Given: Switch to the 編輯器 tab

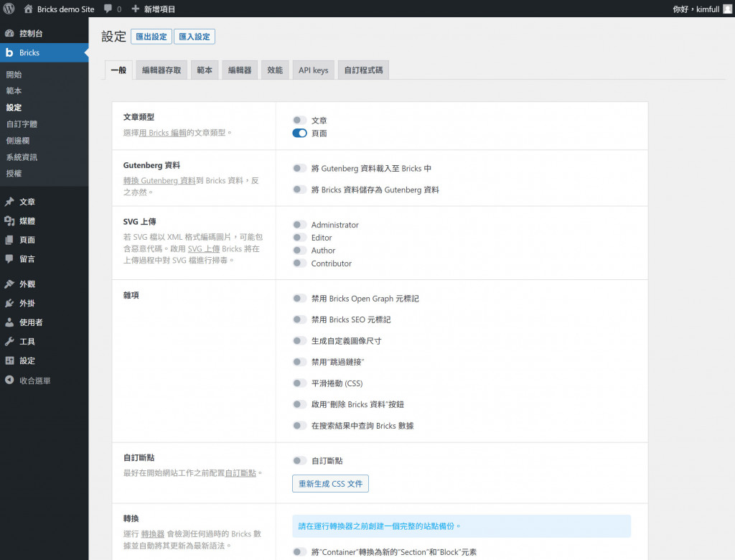Looking at the screenshot, I should [x=240, y=70].
